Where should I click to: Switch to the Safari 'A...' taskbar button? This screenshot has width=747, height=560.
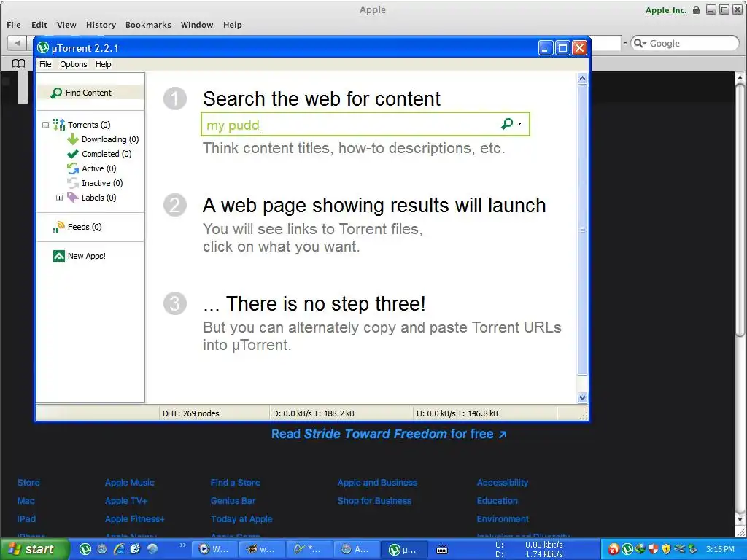click(x=356, y=550)
